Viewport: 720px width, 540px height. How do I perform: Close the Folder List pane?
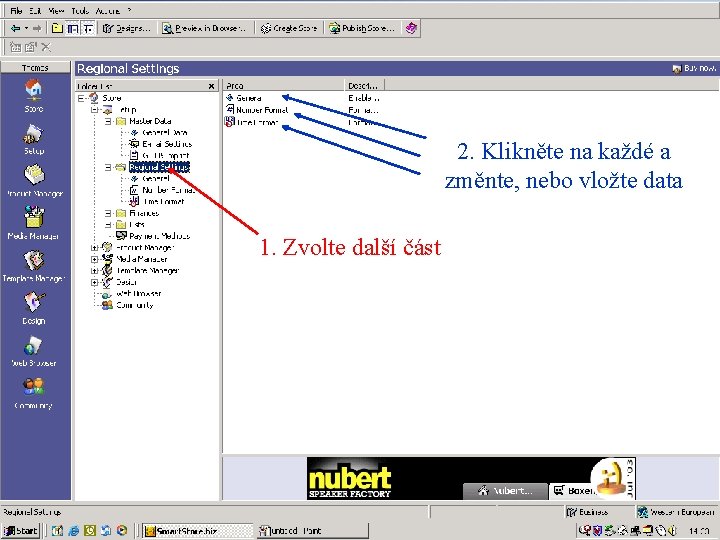pos(211,86)
